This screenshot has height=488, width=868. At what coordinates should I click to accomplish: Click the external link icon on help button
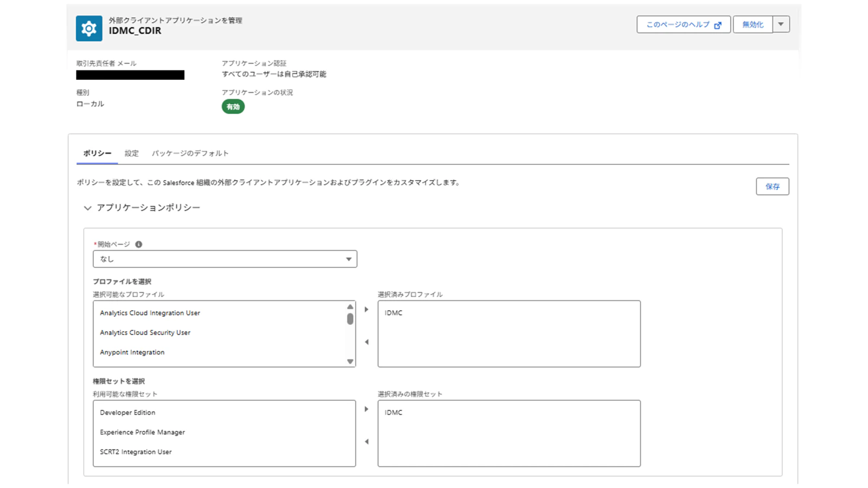[718, 25]
